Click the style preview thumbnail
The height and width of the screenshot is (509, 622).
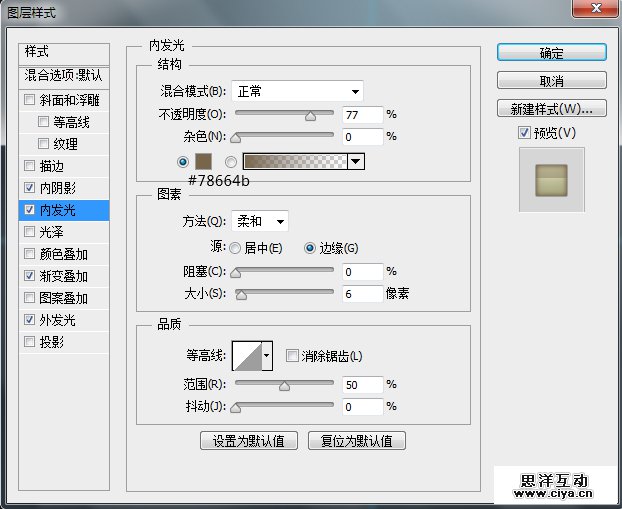(x=551, y=172)
